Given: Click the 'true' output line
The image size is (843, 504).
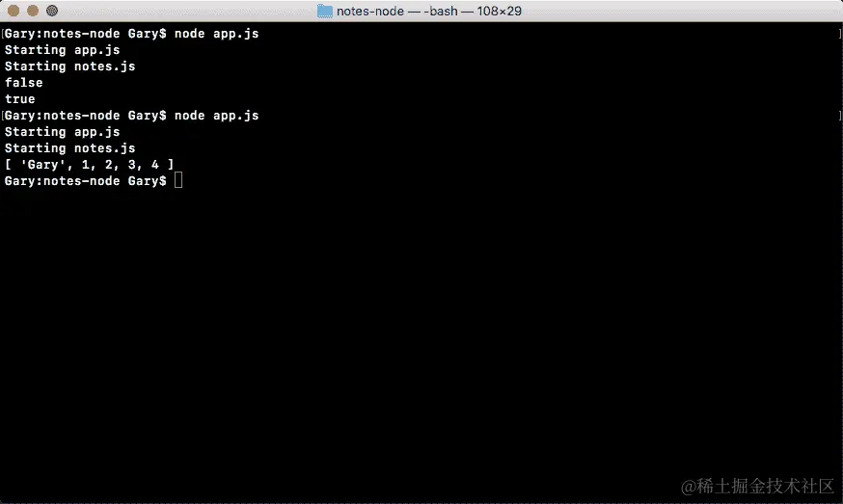Looking at the screenshot, I should click(20, 99).
